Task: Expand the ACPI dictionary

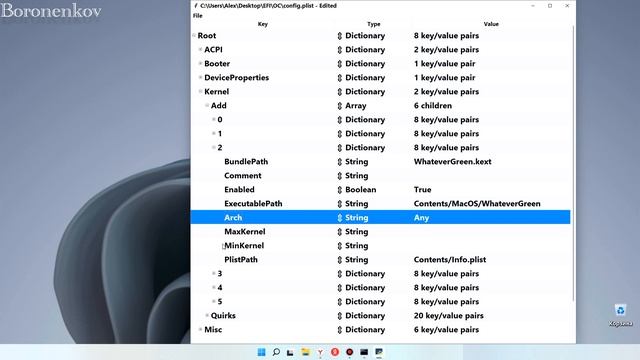Action: pyautogui.click(x=200, y=49)
